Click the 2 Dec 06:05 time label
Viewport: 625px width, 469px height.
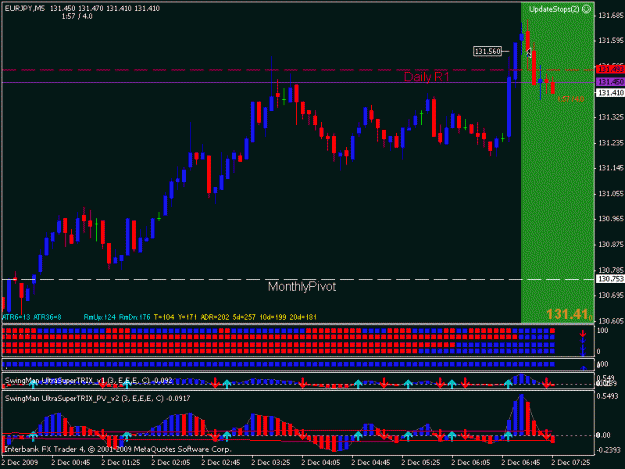coord(471,463)
